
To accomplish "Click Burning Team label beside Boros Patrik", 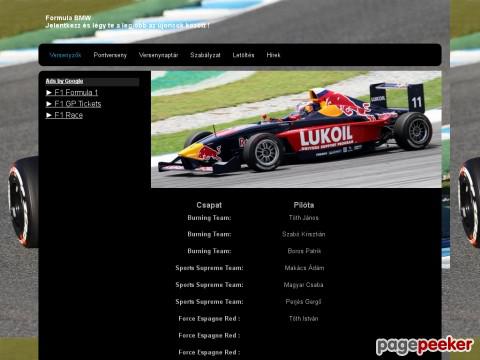I will point(209,251).
